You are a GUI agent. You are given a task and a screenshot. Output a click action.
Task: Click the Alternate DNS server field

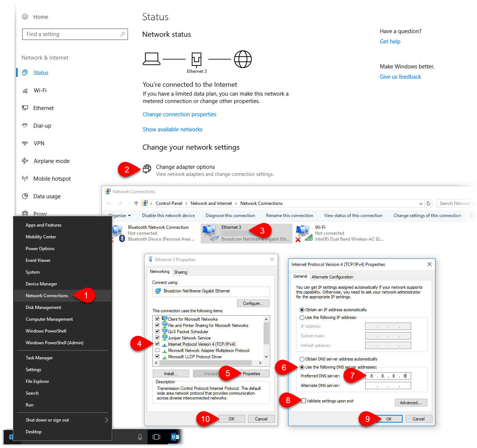click(x=388, y=385)
